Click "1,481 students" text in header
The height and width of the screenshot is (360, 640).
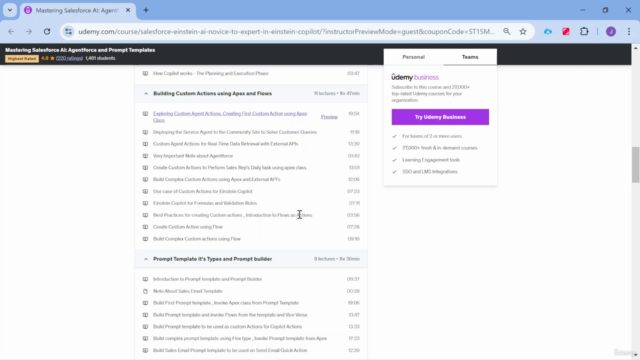point(100,58)
